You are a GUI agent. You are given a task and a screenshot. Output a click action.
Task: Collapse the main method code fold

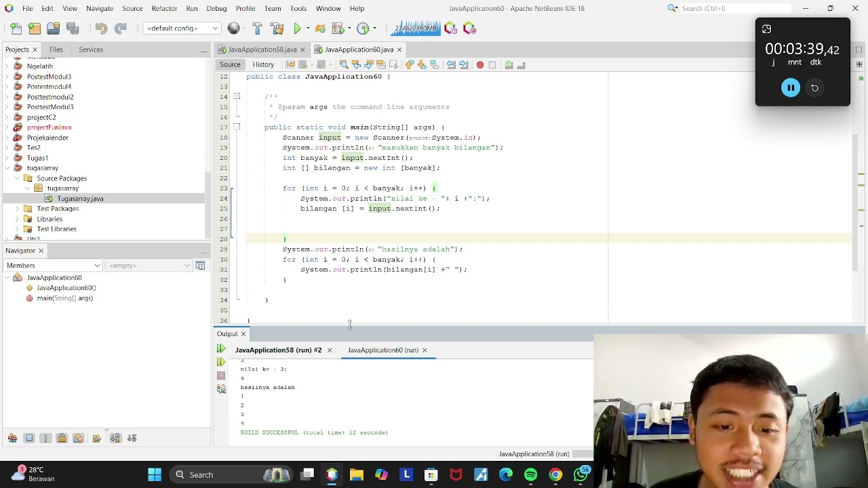coord(237,127)
